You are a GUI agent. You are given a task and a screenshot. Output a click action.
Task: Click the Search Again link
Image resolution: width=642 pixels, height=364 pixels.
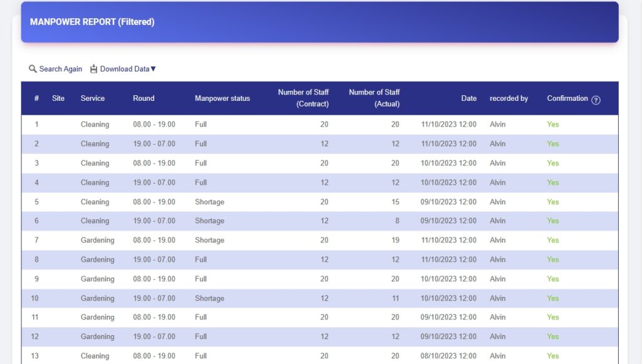(x=61, y=69)
